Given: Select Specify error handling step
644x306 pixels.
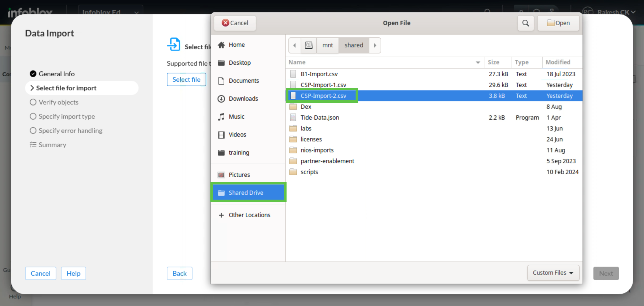Looking at the screenshot, I should coord(70,131).
